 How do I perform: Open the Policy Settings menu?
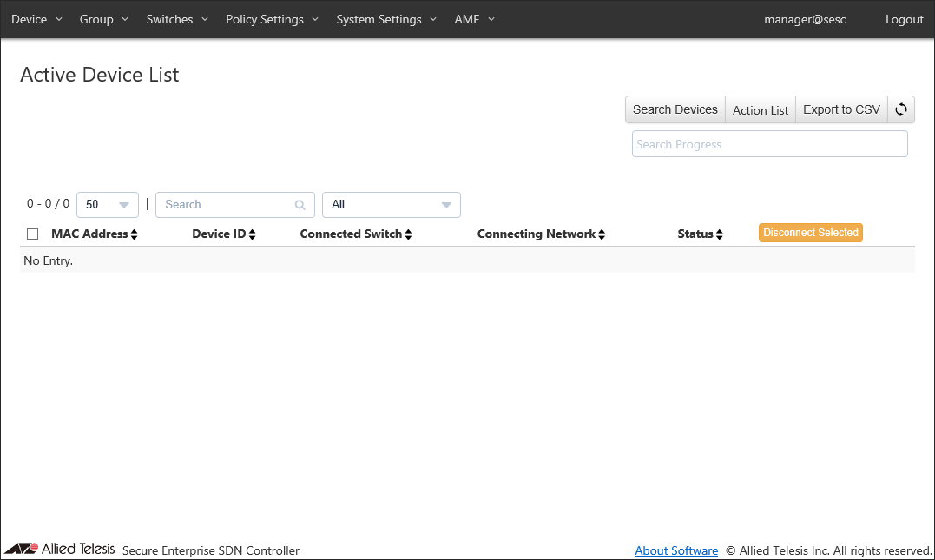pyautogui.click(x=272, y=19)
